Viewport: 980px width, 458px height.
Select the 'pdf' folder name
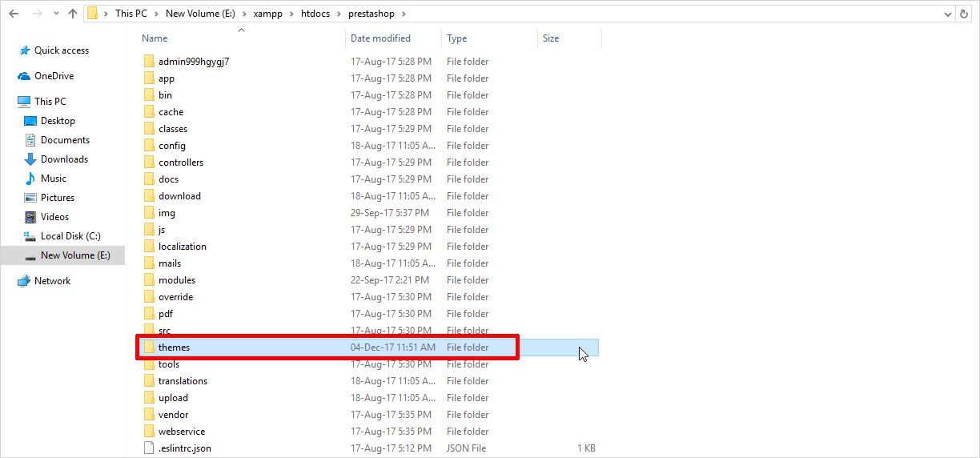pos(166,314)
